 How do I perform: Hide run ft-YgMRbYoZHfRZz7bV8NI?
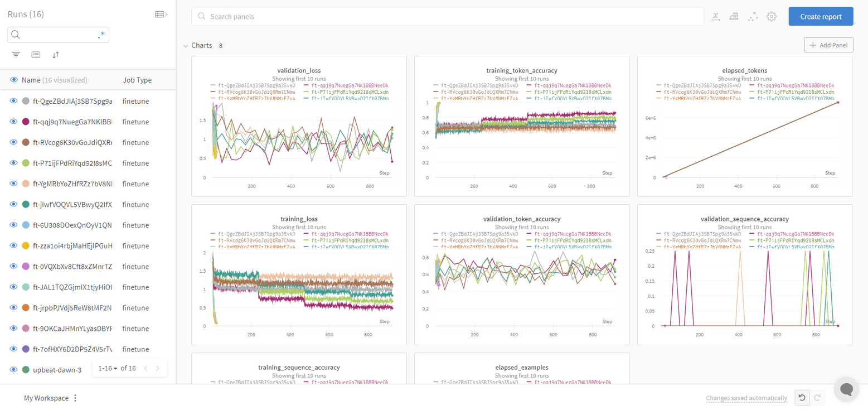pyautogui.click(x=14, y=184)
